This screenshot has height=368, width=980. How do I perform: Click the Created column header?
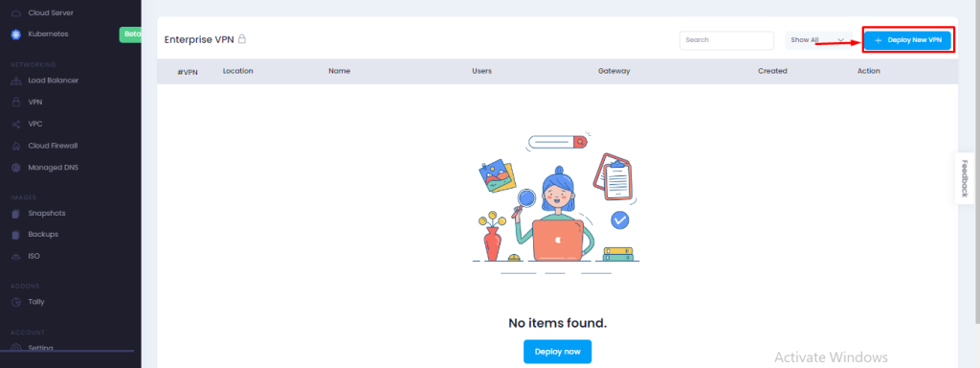click(772, 71)
